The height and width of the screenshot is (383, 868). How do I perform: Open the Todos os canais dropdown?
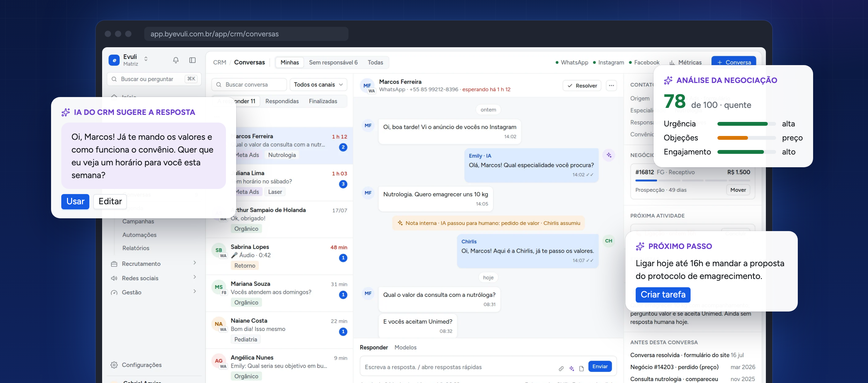pyautogui.click(x=318, y=85)
